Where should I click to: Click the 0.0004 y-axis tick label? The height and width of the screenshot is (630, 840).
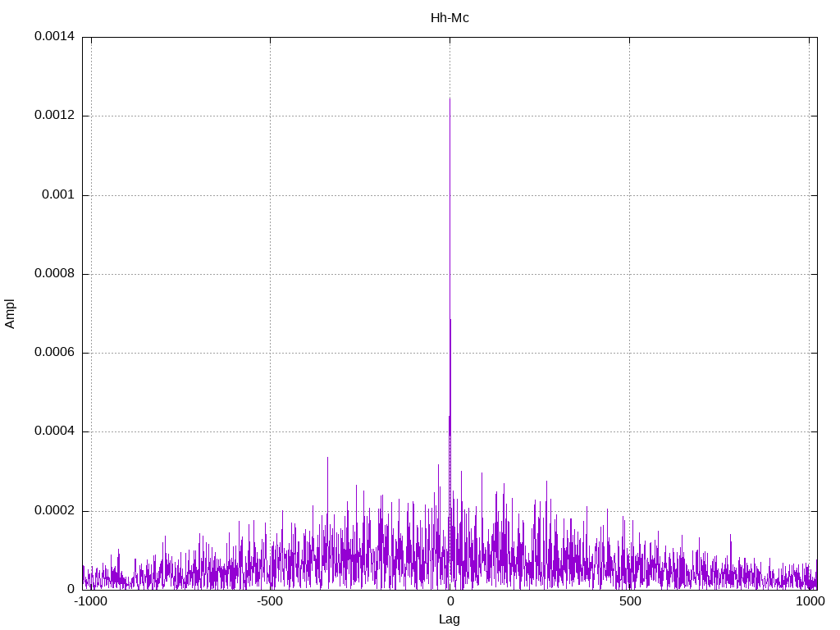point(54,431)
